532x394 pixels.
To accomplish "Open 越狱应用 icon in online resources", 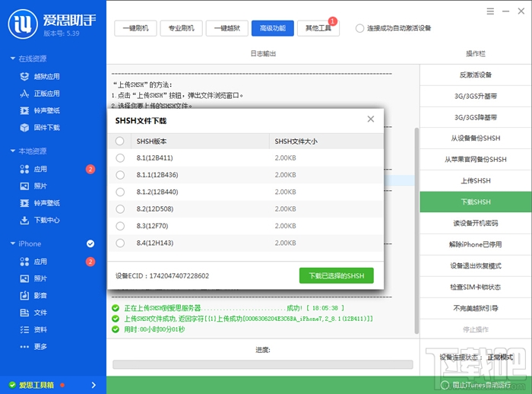I will tap(24, 76).
